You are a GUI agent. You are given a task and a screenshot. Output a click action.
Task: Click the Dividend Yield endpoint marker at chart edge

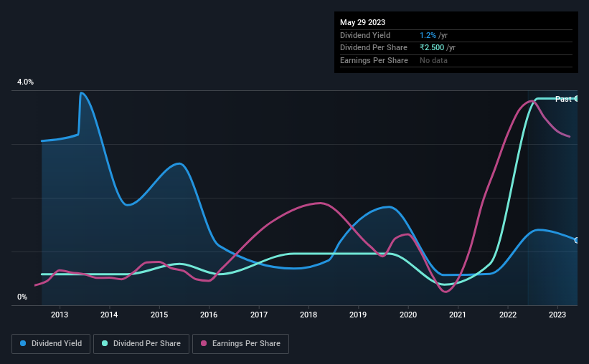click(x=576, y=240)
